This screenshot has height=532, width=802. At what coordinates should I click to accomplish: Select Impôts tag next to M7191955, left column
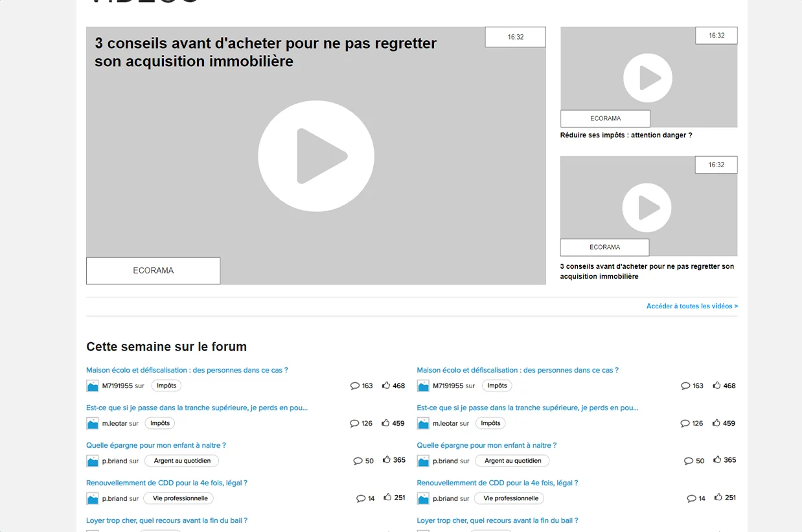click(166, 386)
